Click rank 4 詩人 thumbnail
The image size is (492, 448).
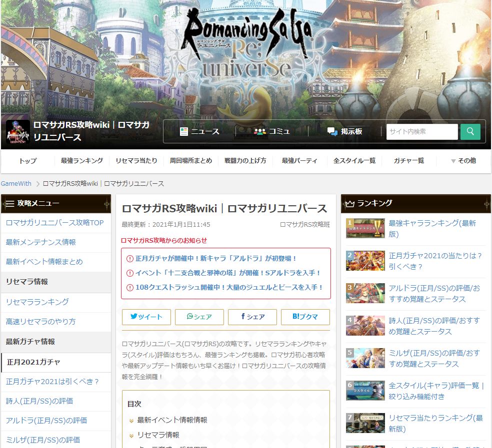[365, 326]
